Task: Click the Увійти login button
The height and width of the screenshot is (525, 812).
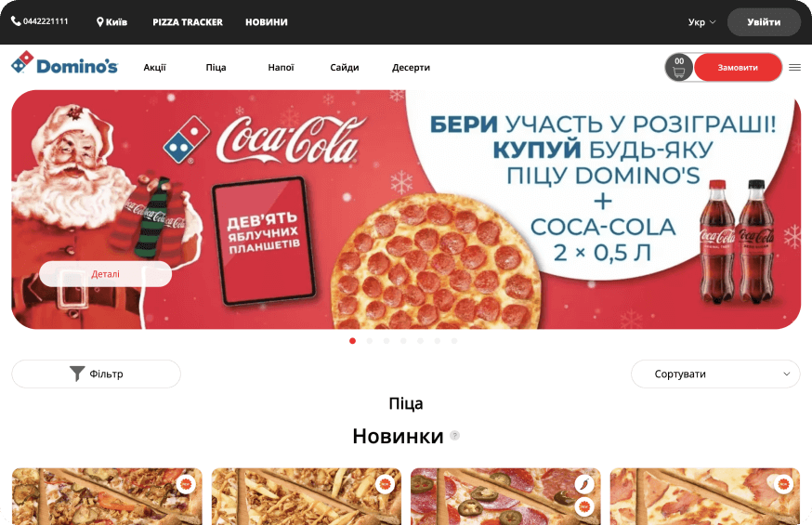Action: click(x=764, y=22)
